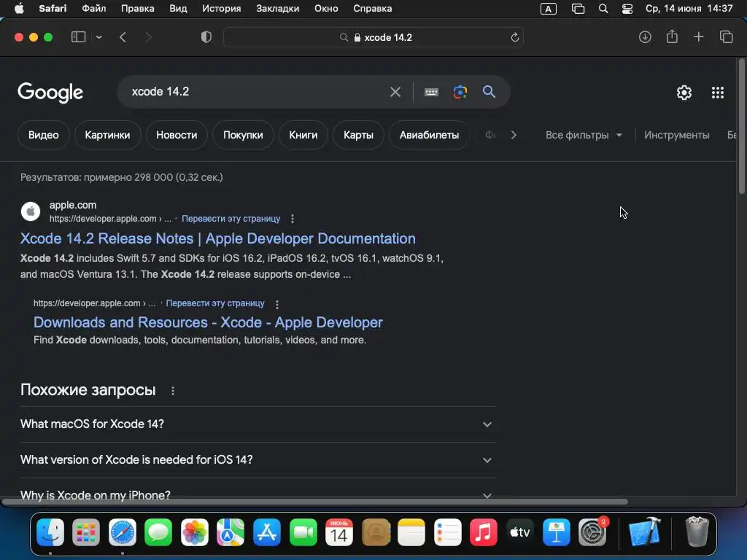Open Google quick settings gear
This screenshot has height=560, width=747.
(684, 93)
